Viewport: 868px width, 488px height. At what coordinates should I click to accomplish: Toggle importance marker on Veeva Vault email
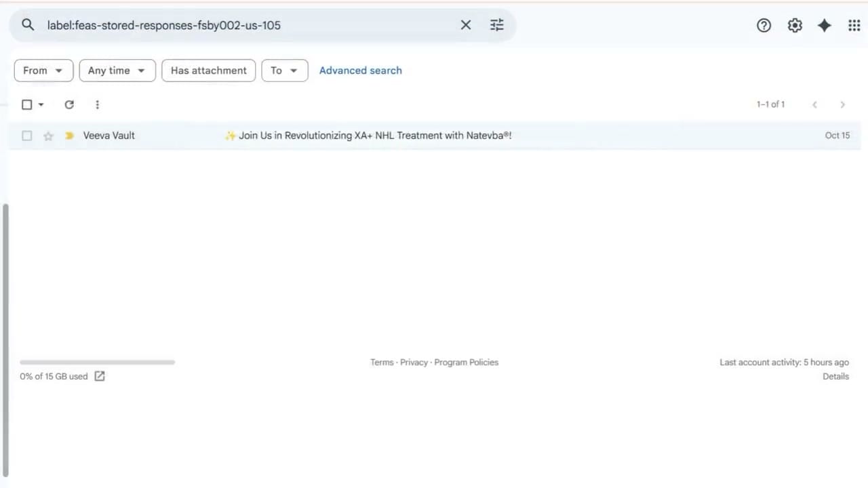point(69,136)
